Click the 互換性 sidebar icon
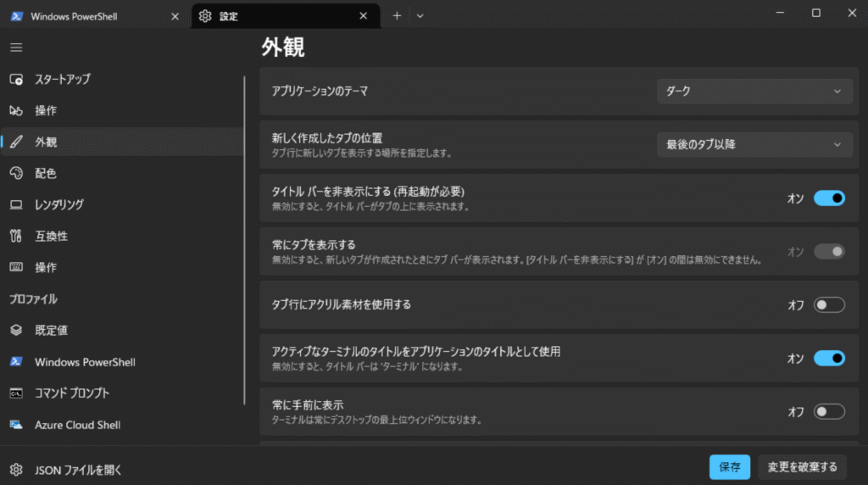This screenshot has width=868, height=485. pyautogui.click(x=16, y=236)
